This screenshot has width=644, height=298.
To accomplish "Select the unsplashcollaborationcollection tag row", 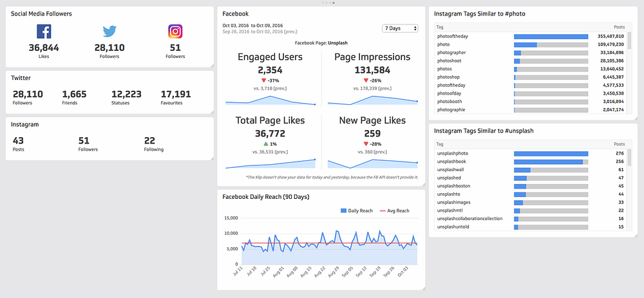I will (x=531, y=218).
